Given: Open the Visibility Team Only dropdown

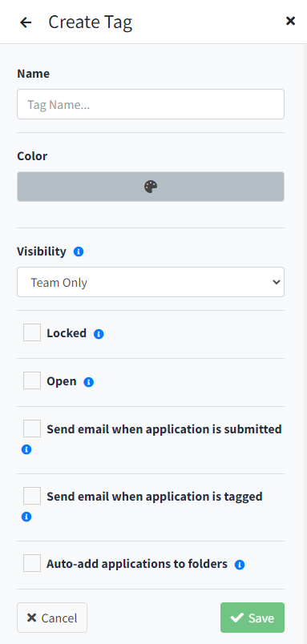Looking at the screenshot, I should [x=151, y=282].
